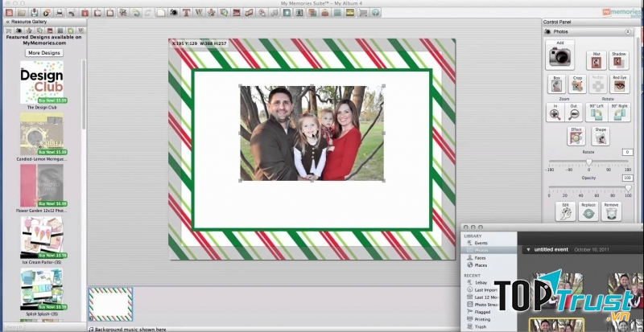Click the W word art tab in Resource Gallery

[x=81, y=31]
